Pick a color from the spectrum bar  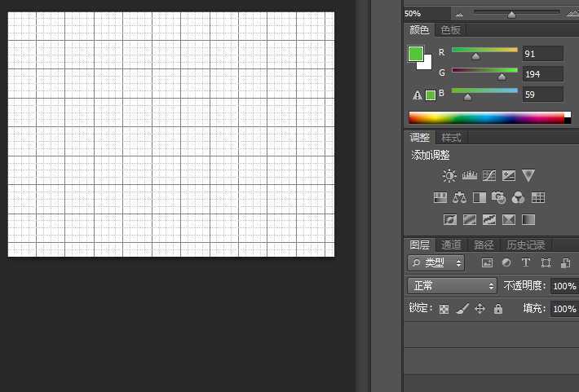[486, 118]
